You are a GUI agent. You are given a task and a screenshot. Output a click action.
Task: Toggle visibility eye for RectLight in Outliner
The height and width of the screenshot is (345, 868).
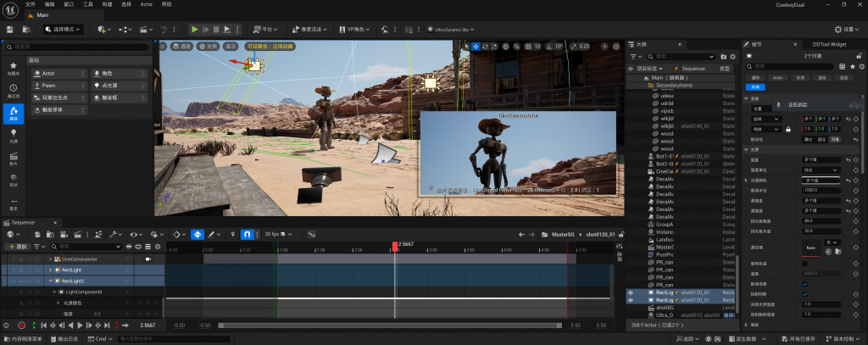[631, 292]
